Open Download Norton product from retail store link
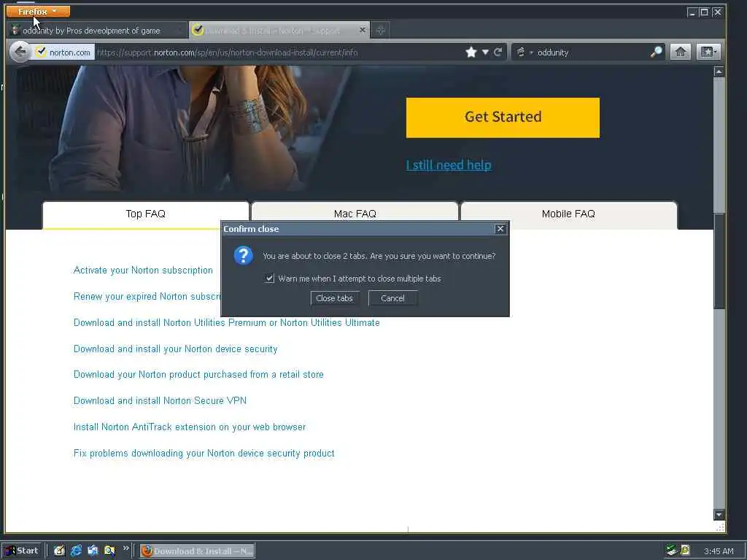This screenshot has width=747, height=560. point(198,375)
